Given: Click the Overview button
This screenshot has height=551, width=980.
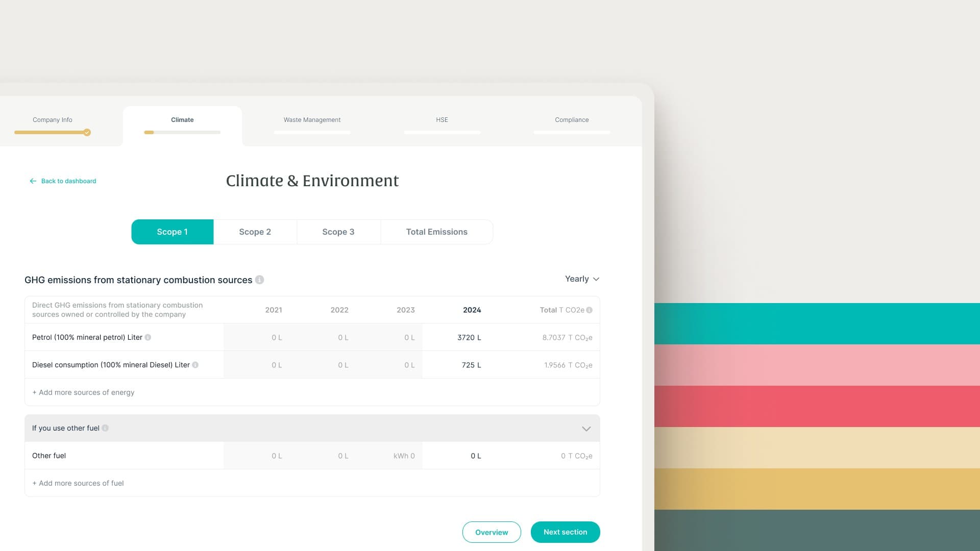Looking at the screenshot, I should 491,532.
